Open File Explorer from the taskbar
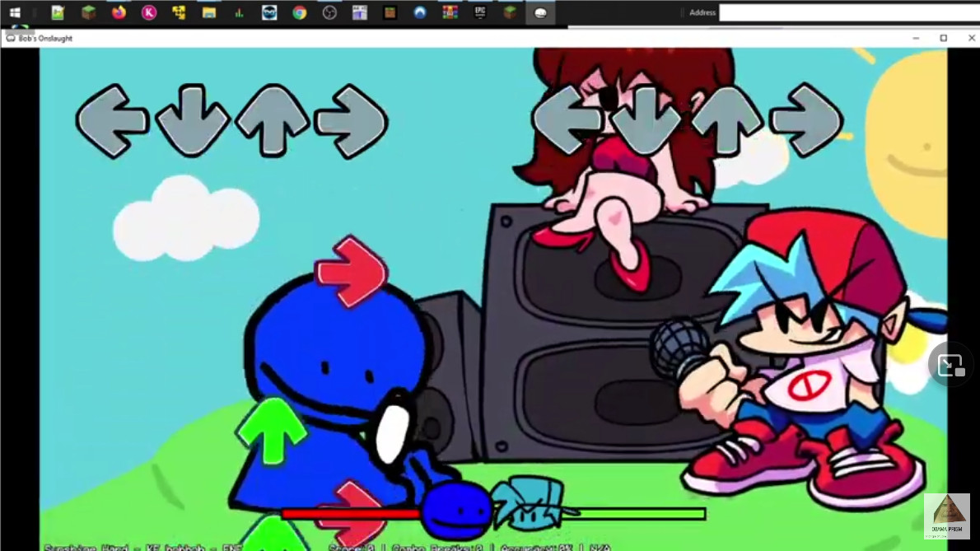 click(x=209, y=12)
